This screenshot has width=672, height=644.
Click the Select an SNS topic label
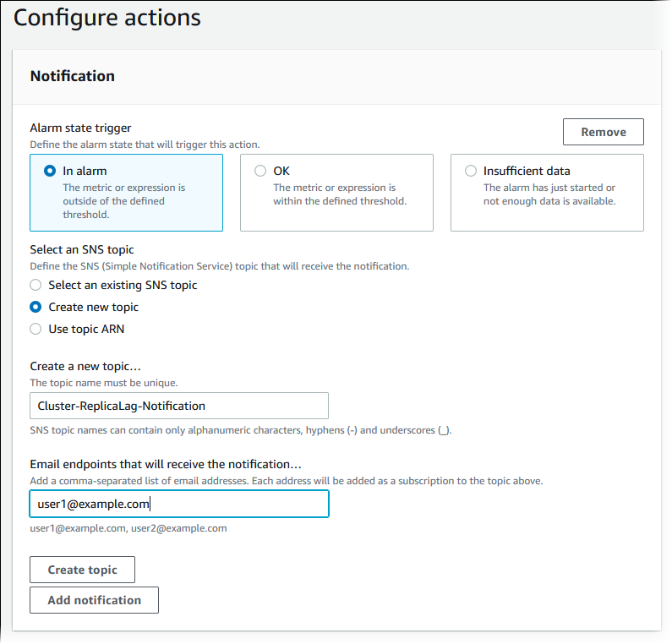[x=82, y=250]
